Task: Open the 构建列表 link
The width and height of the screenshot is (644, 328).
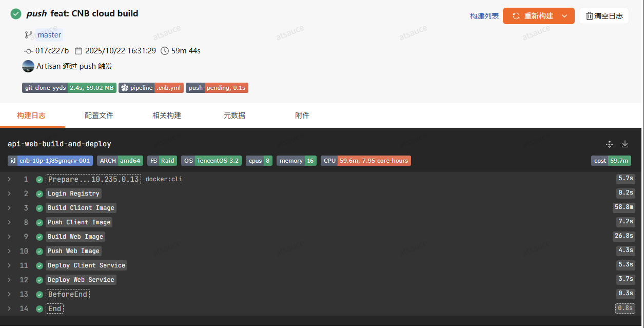Action: (x=484, y=16)
